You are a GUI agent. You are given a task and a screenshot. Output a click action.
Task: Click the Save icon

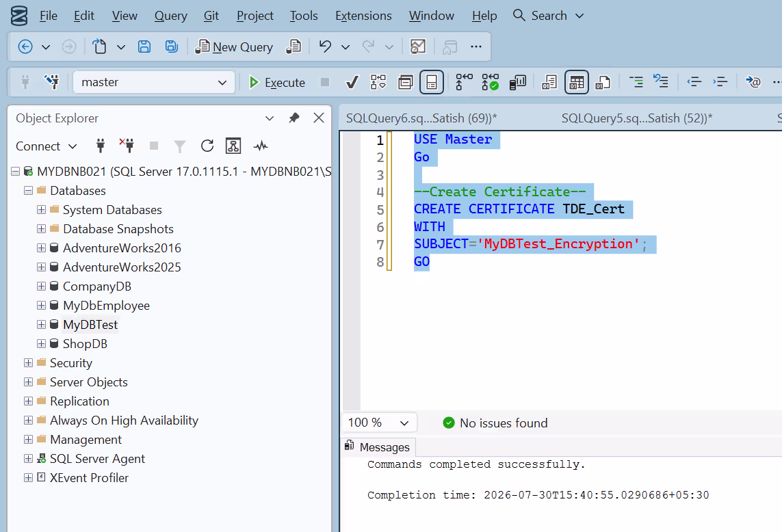point(144,47)
